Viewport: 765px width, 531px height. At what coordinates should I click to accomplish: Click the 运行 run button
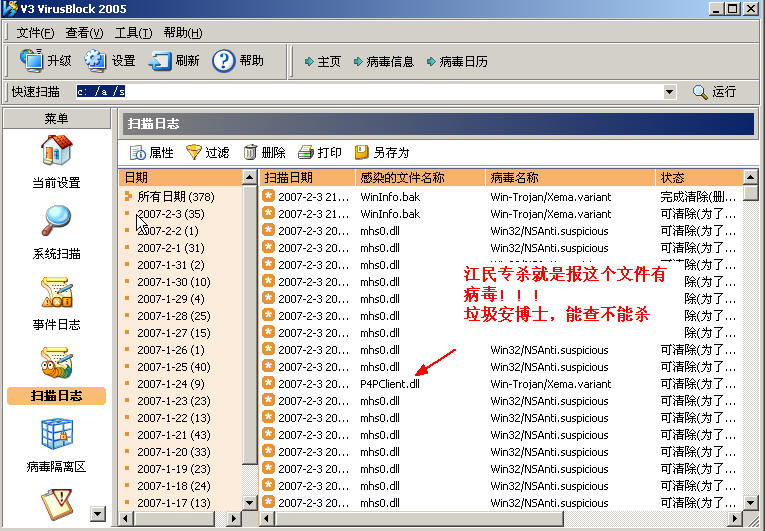coord(715,92)
